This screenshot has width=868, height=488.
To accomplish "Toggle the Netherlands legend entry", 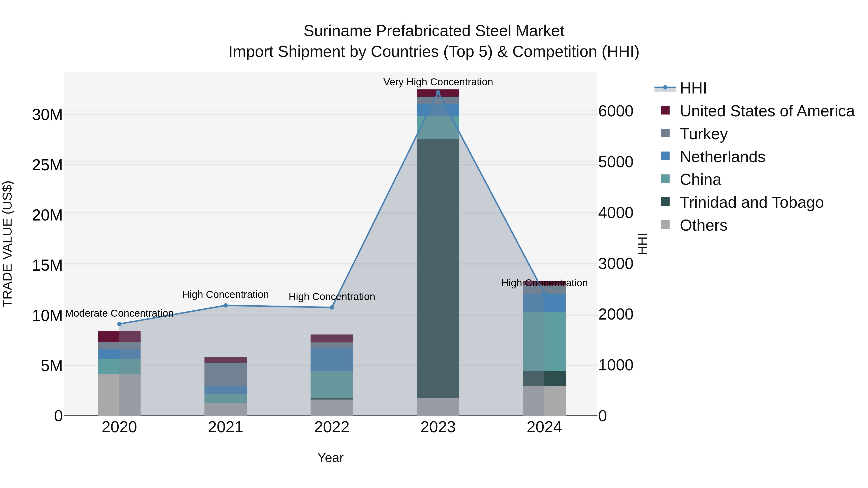I will click(x=713, y=157).
